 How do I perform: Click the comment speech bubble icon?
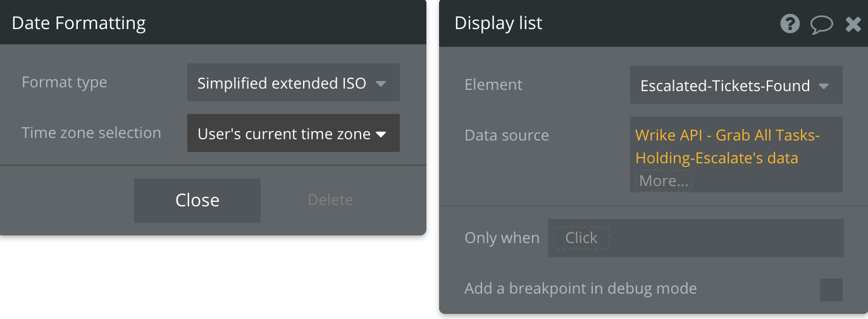coord(821,25)
